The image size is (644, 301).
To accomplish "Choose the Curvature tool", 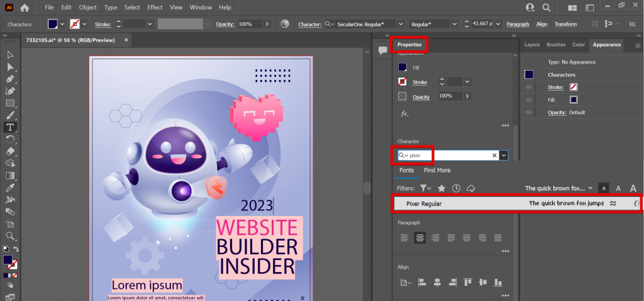I will [x=11, y=91].
